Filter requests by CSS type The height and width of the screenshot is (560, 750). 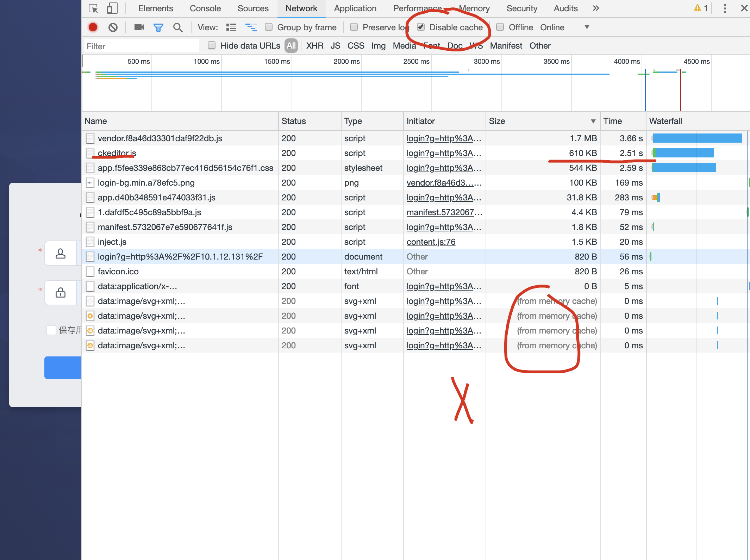[356, 46]
